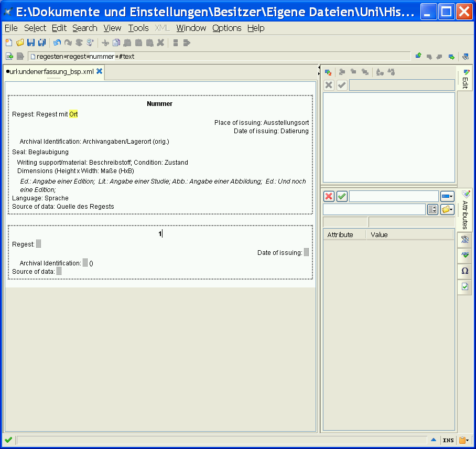476x449 pixels.
Task: Click the blue up arrow in the status bar
Action: coord(434,440)
